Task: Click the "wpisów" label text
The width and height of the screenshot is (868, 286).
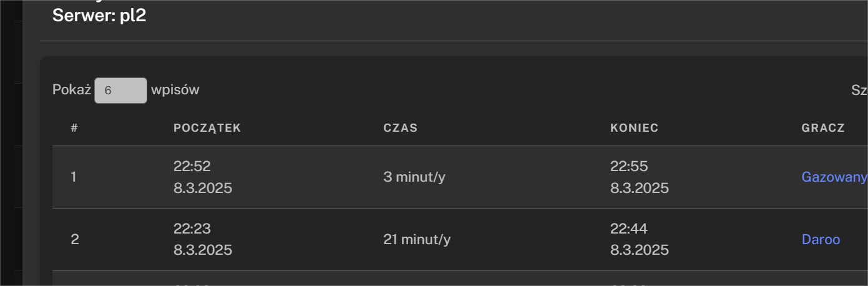Action: (175, 90)
